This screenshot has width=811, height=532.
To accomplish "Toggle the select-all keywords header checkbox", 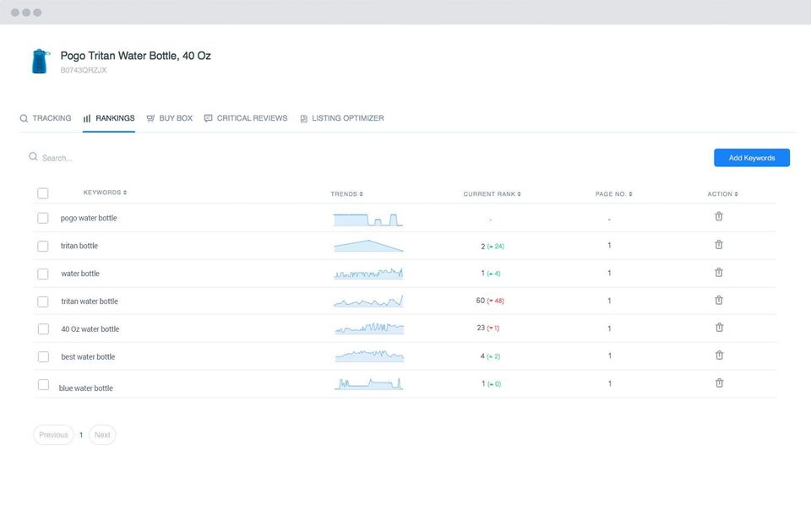I will (43, 193).
